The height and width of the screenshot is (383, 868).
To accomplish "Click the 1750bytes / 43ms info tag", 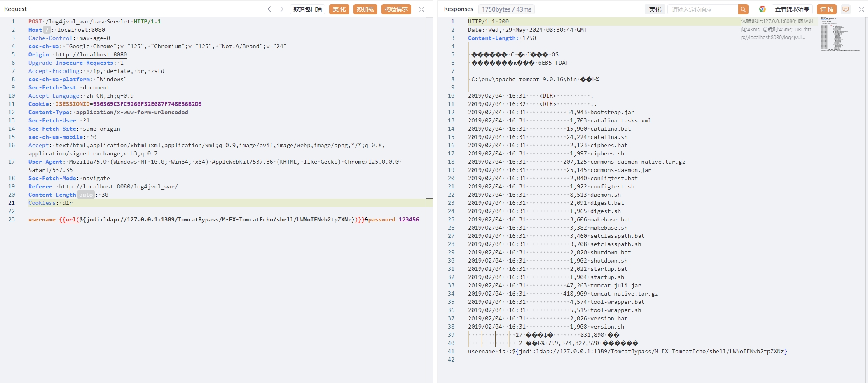I will tap(506, 9).
